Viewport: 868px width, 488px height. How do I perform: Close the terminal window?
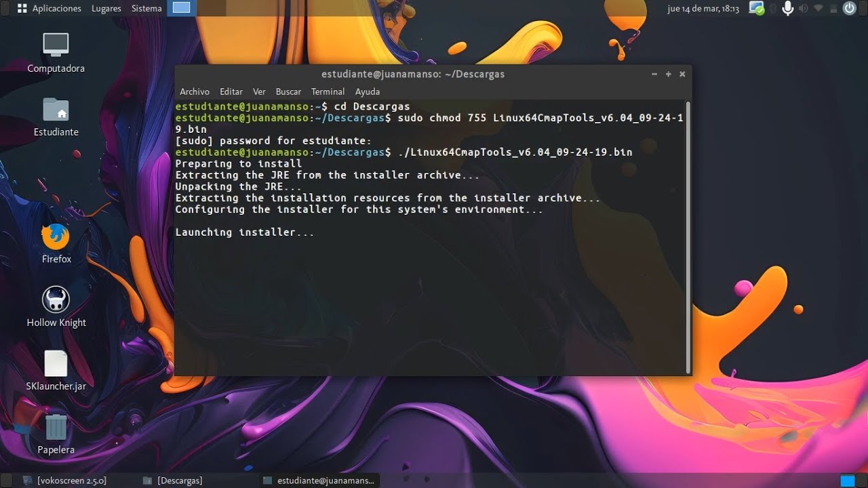(x=682, y=75)
